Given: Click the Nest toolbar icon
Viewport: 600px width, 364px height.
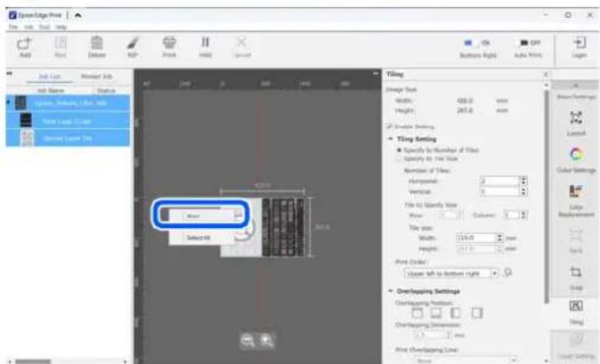Looking at the screenshot, I should tap(60, 43).
